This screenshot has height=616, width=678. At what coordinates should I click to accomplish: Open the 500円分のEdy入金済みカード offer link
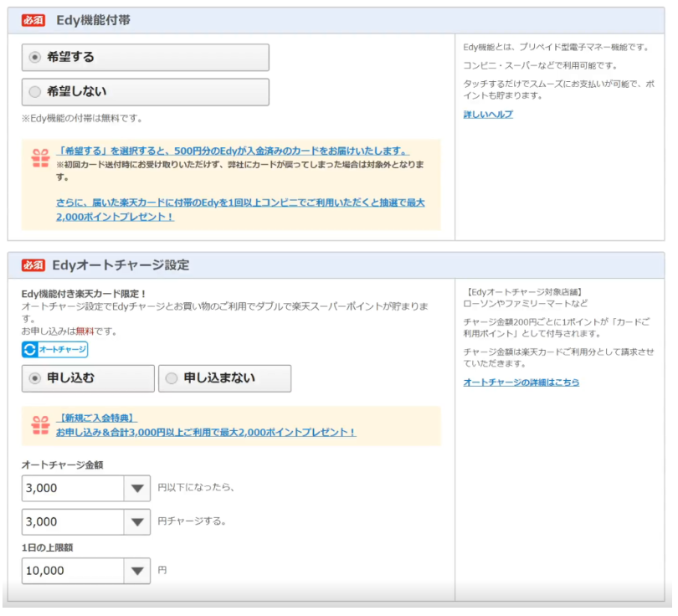click(x=233, y=151)
